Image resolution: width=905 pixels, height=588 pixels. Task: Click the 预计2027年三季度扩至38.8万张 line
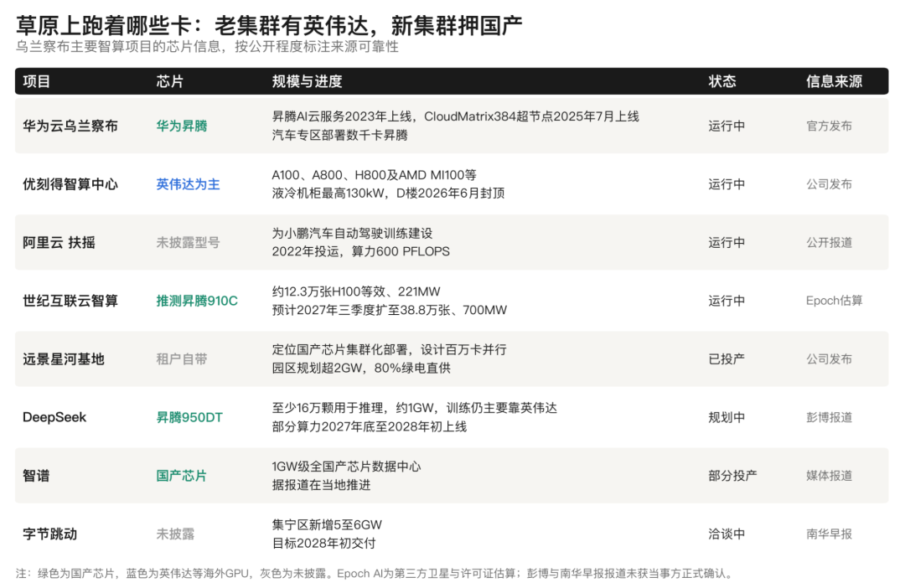(390, 310)
